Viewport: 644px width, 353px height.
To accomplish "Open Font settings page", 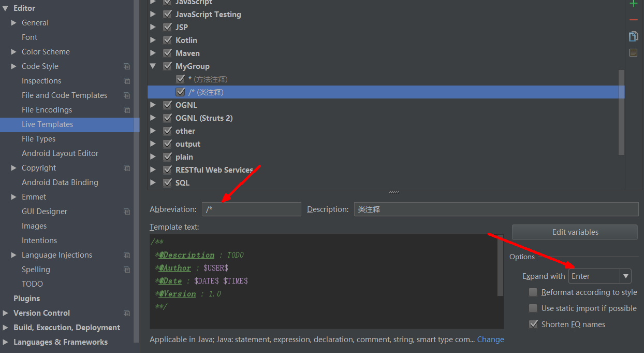I will [30, 37].
